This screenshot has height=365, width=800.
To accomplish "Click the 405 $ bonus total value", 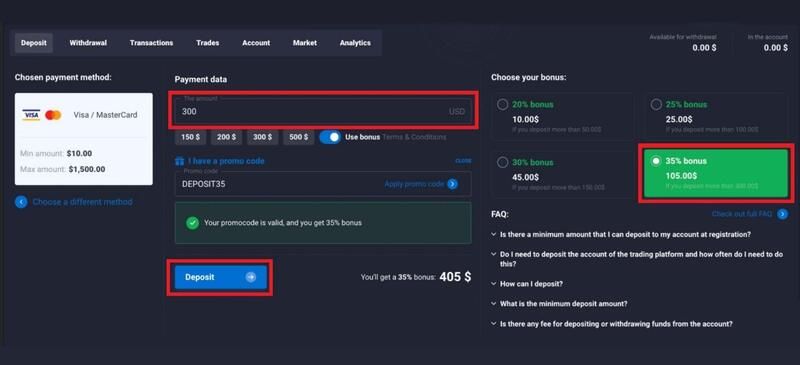I will point(455,277).
